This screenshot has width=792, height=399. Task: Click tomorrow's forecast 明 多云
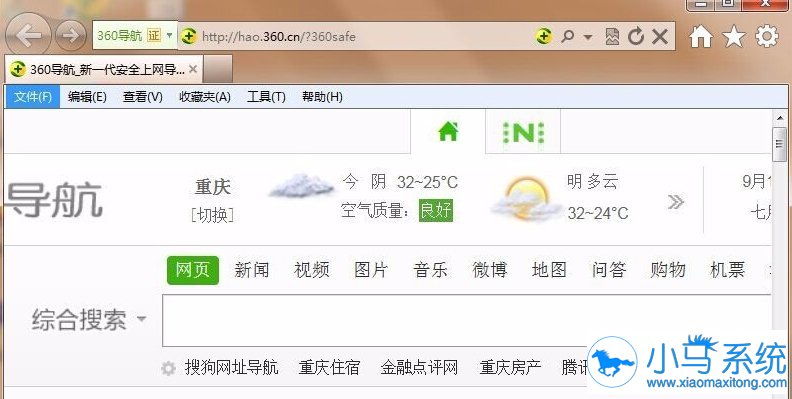(592, 181)
